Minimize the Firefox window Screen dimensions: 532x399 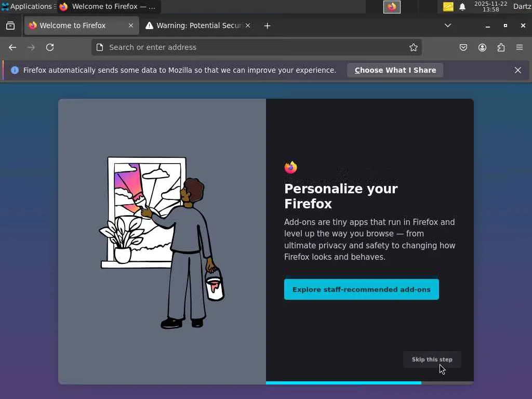pyautogui.click(x=487, y=26)
